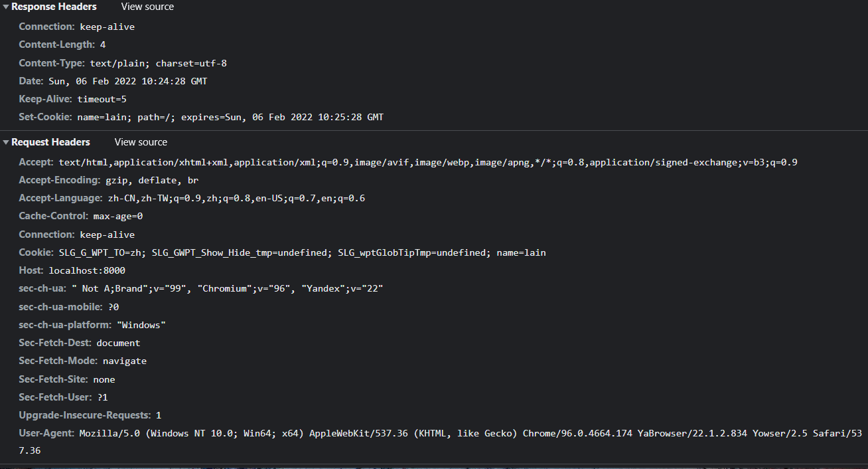
Task: Click the Upgrade-Insecure-Requests header name
Action: 84,415
